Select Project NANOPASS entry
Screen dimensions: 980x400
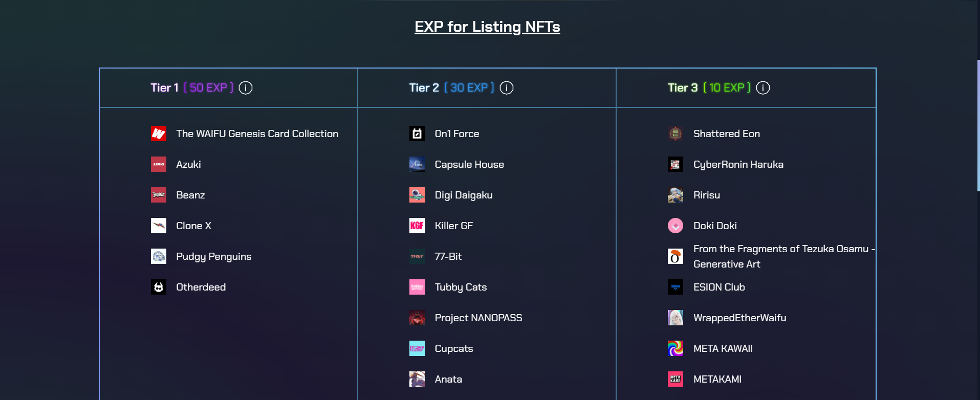478,318
